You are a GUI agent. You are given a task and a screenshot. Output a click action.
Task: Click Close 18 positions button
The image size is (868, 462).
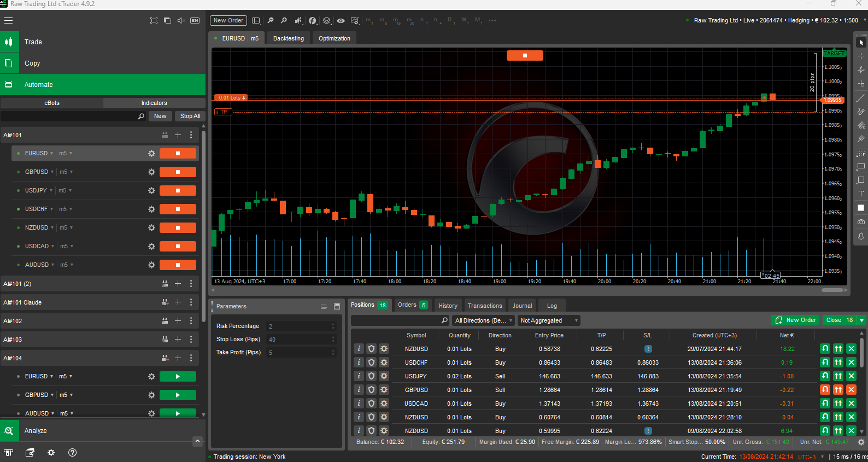click(x=840, y=320)
